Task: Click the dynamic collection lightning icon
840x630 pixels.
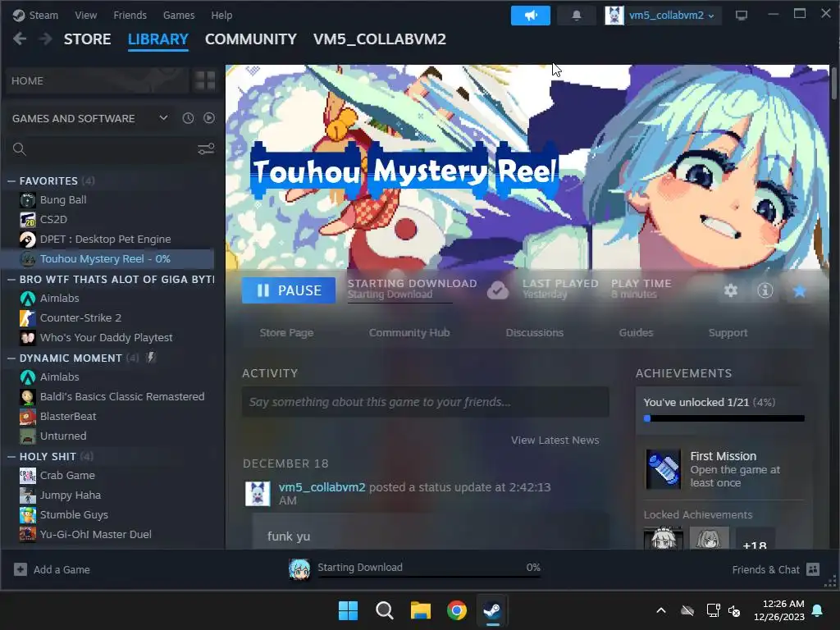Action: coord(151,358)
